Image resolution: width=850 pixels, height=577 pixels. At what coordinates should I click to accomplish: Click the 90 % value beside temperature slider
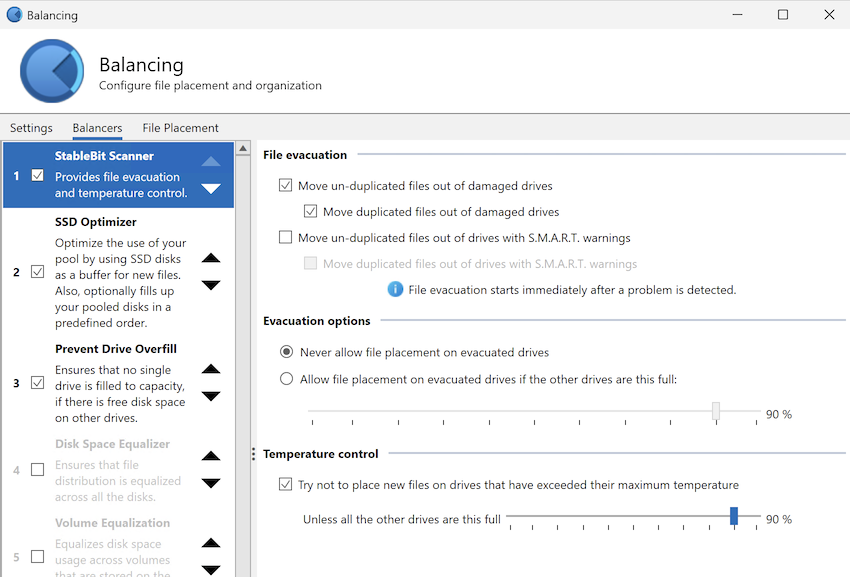779,519
